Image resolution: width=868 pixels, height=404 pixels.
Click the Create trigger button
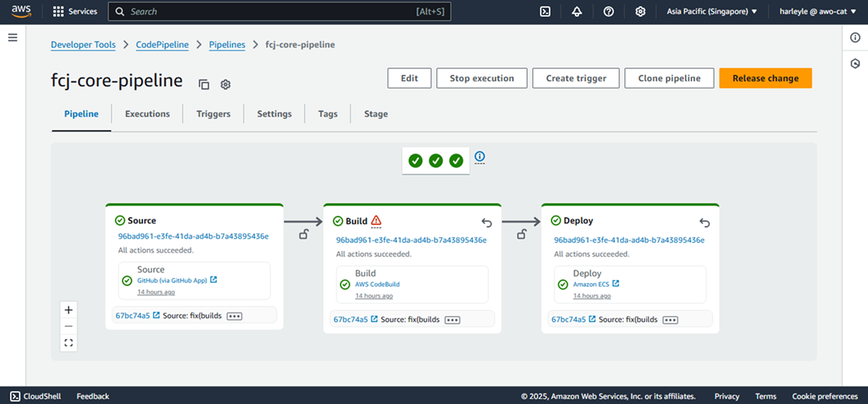[x=576, y=78]
